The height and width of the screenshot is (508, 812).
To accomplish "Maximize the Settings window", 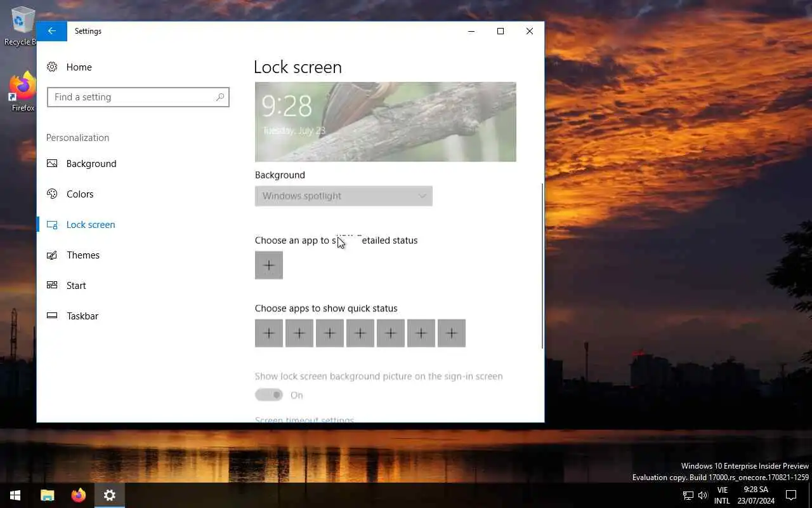I will (501, 31).
